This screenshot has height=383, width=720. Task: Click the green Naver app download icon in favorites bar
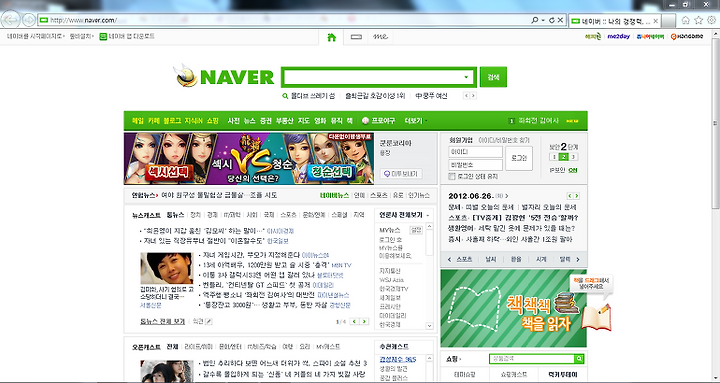coord(103,36)
